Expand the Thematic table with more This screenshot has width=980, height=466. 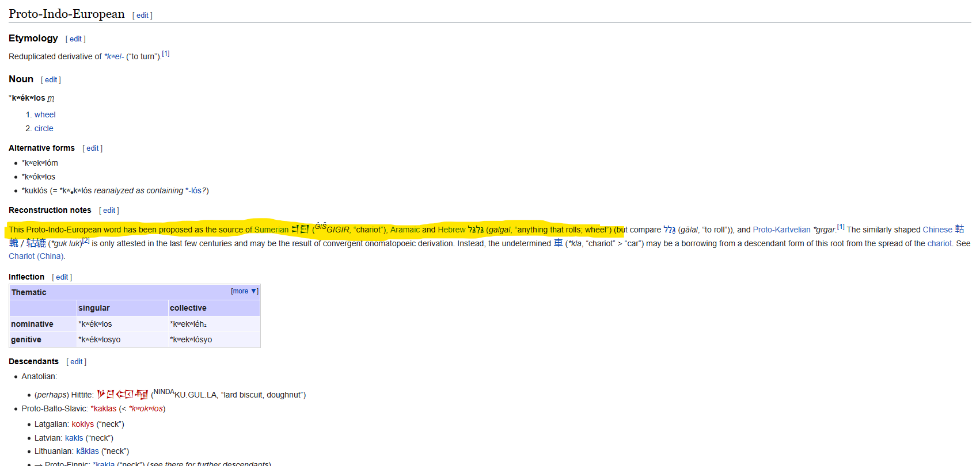(x=245, y=291)
